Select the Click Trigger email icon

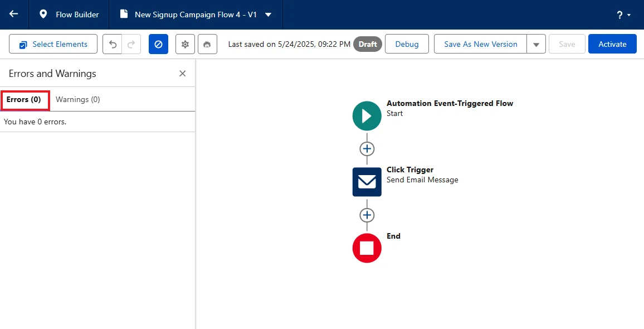367,182
